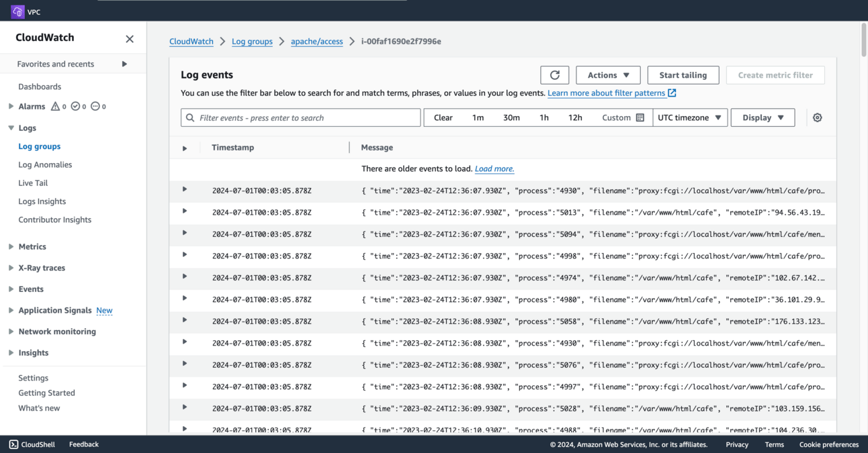Click the New link beside Application Signals

104,310
